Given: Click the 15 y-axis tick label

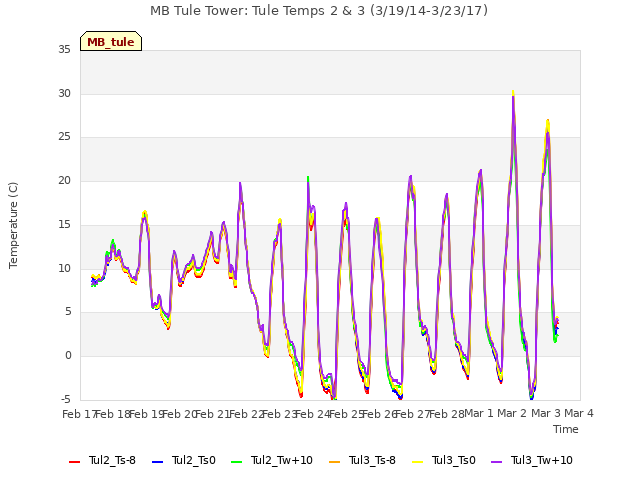Looking at the screenshot, I should click(x=64, y=224).
